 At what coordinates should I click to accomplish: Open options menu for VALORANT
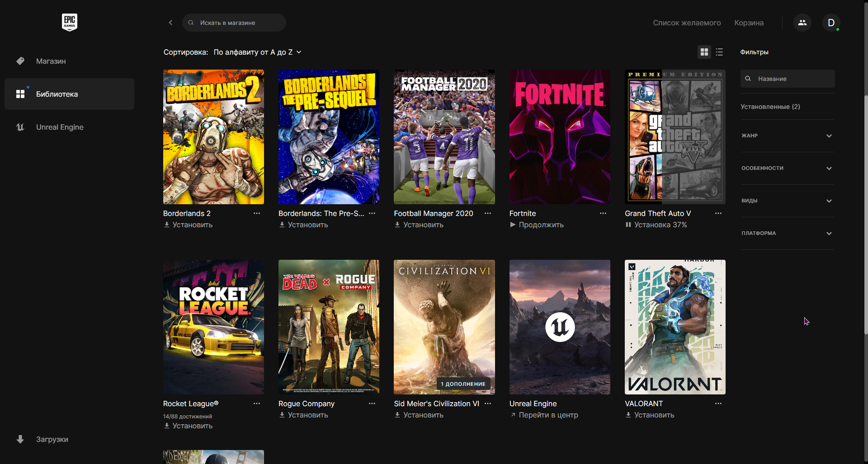coord(718,403)
